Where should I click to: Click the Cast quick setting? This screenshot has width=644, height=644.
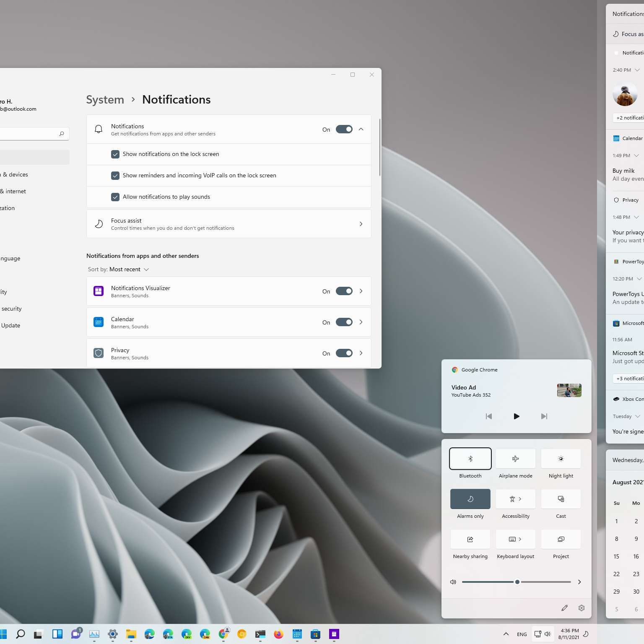click(x=561, y=499)
